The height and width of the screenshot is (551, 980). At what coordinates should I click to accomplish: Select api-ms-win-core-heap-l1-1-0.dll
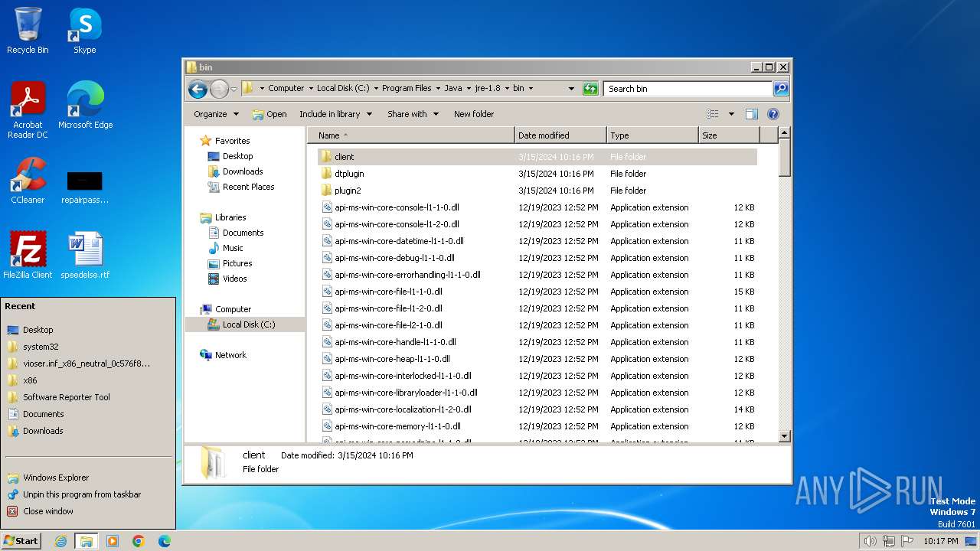pyautogui.click(x=537, y=359)
